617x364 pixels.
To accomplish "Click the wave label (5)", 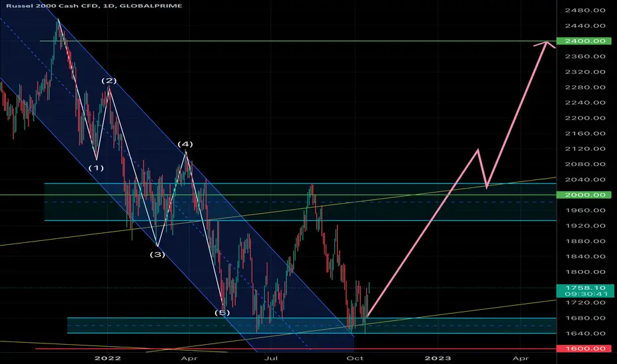I will click(x=222, y=313).
